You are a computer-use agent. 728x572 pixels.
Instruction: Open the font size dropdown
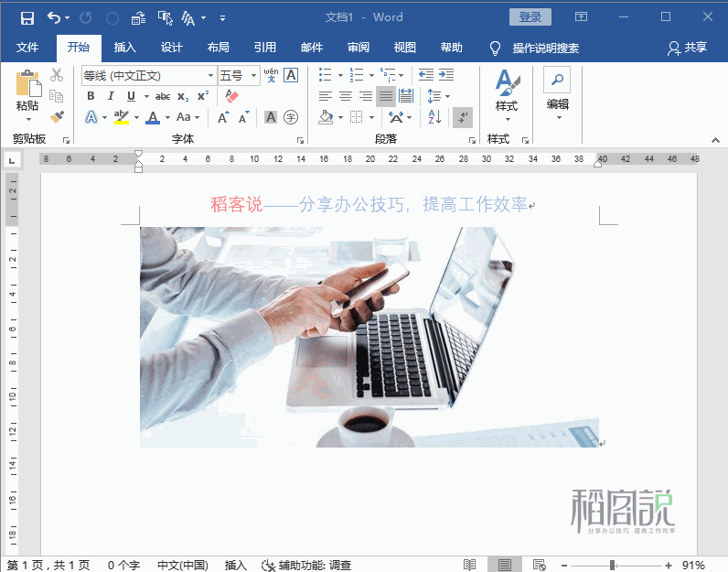click(254, 76)
